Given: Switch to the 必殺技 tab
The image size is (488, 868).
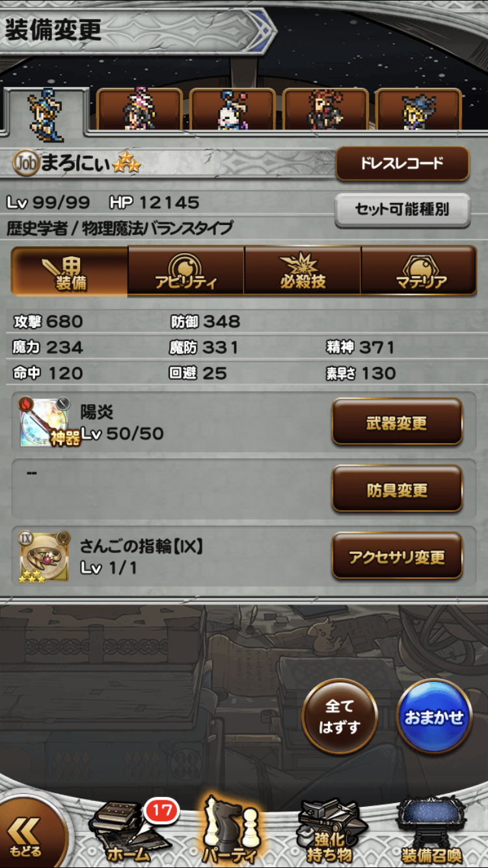Looking at the screenshot, I should pyautogui.click(x=303, y=271).
